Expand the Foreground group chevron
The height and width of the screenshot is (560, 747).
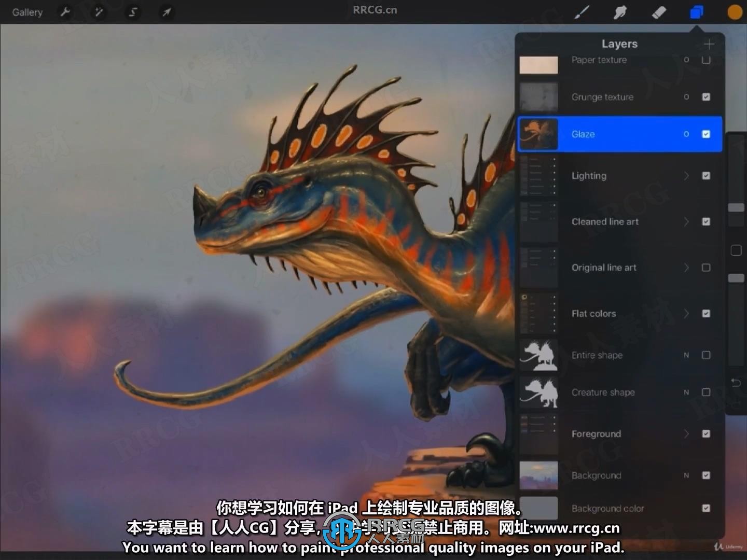pos(686,433)
